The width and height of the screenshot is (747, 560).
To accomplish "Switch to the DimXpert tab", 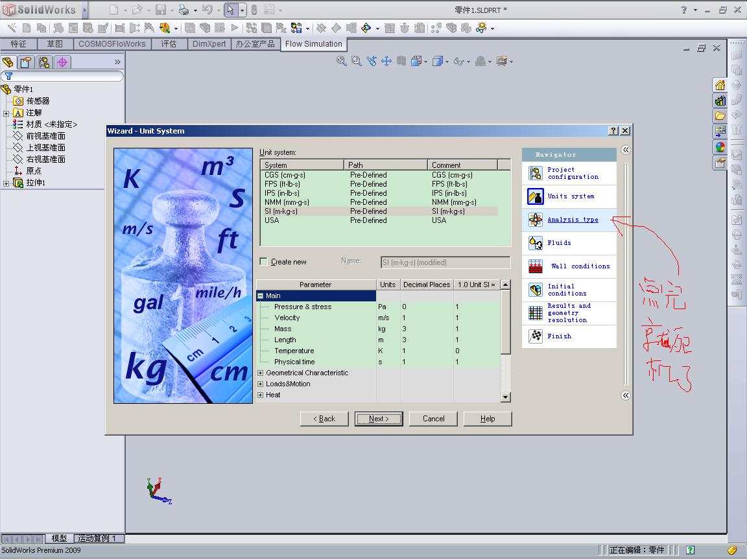I will tap(209, 44).
